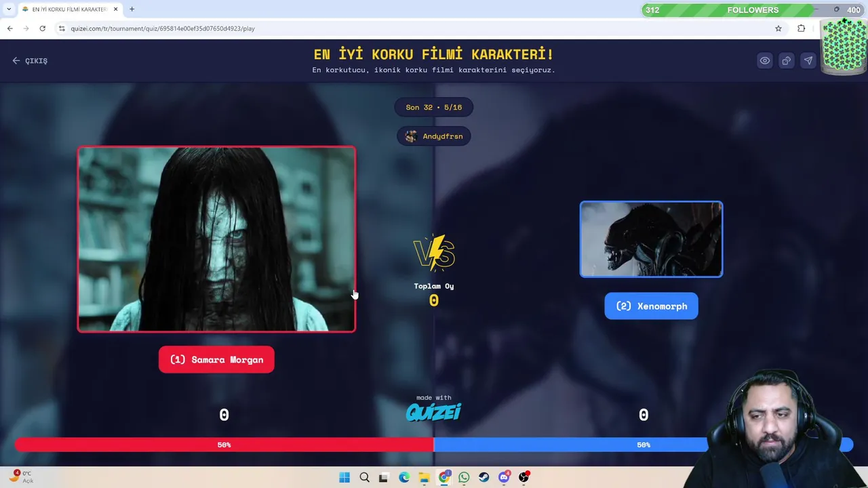Open the Windows Start menu

(x=344, y=477)
